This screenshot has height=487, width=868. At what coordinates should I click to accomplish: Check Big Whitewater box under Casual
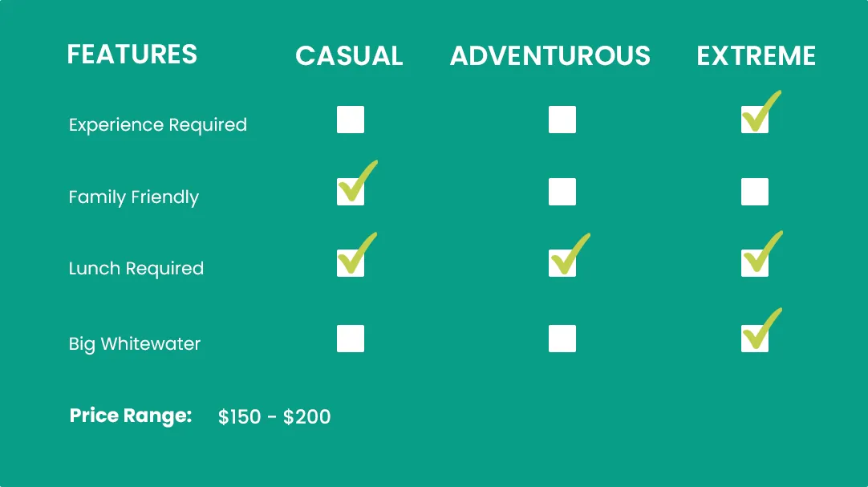[350, 339]
